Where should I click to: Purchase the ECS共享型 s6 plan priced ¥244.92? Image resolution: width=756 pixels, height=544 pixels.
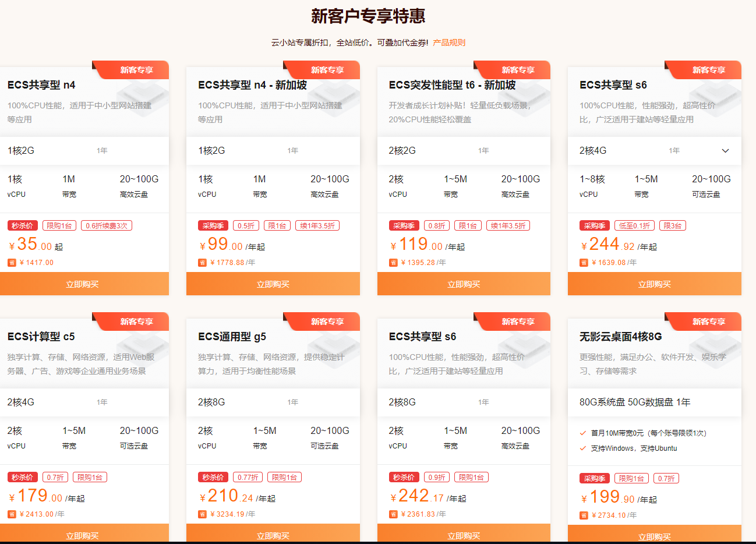[x=654, y=284]
